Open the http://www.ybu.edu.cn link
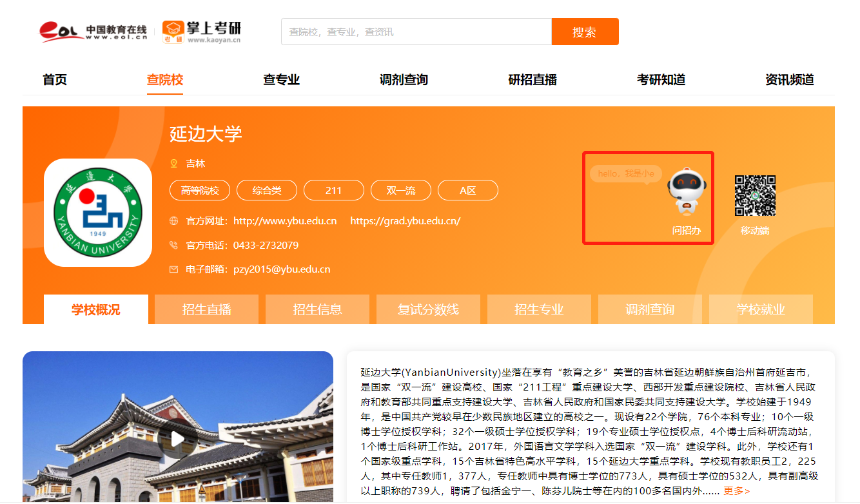Image resolution: width=860 pixels, height=504 pixels. [x=285, y=221]
